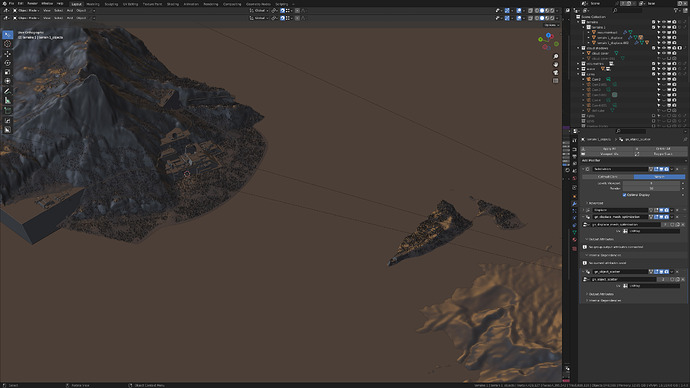Hide terrains collection via eye icon

click(x=664, y=22)
